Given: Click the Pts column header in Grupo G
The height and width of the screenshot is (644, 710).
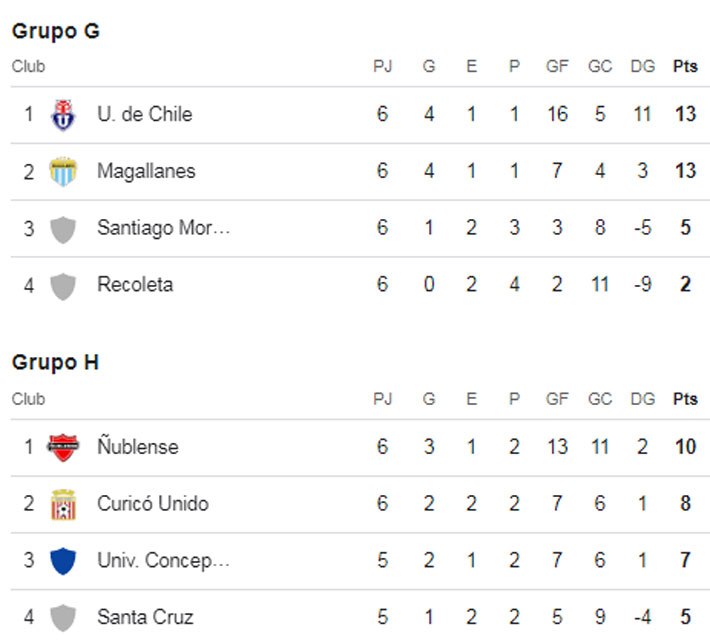Looking at the screenshot, I should [x=685, y=67].
